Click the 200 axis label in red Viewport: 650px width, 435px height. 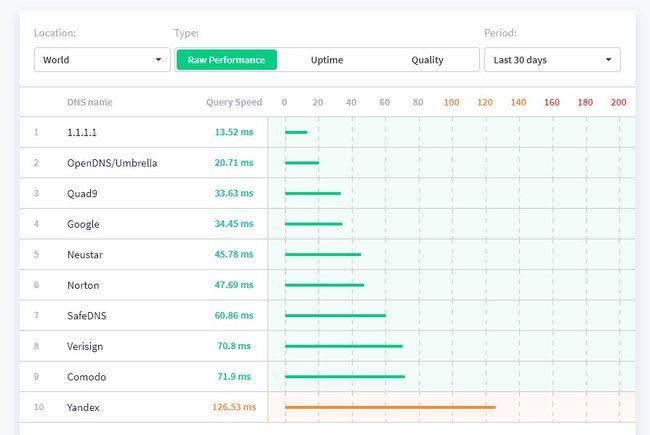618,102
